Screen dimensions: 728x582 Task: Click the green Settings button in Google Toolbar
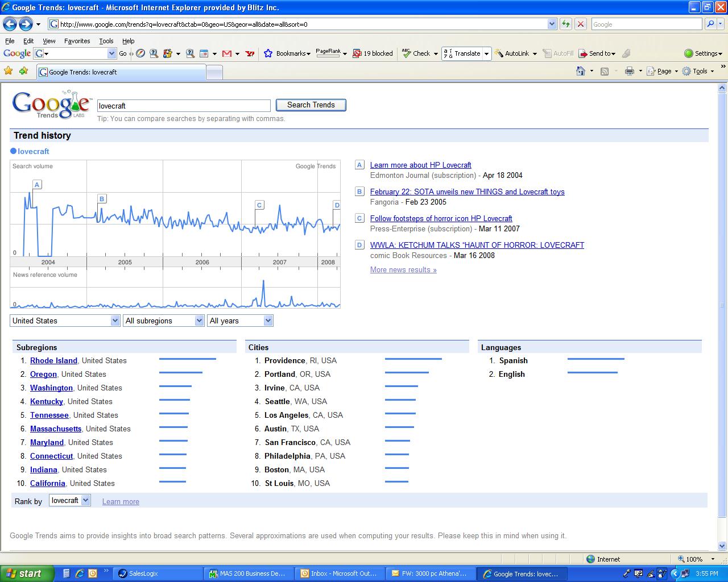tap(703, 53)
